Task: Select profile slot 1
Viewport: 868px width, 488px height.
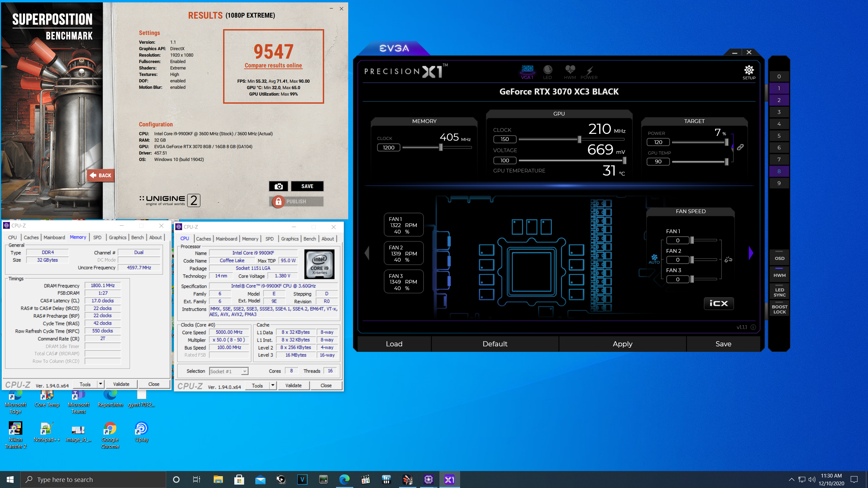Action: (x=779, y=88)
